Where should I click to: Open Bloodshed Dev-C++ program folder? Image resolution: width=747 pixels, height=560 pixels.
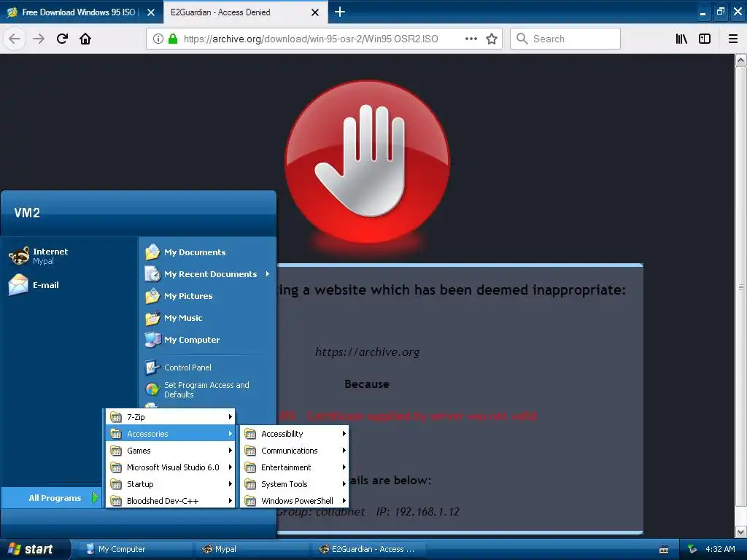pos(171,500)
